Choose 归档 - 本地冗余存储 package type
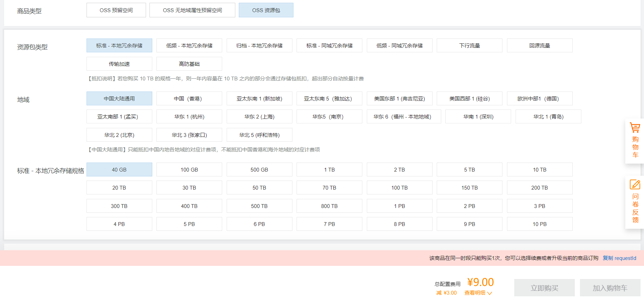Viewport: 644px width, 305px height. 259,46
